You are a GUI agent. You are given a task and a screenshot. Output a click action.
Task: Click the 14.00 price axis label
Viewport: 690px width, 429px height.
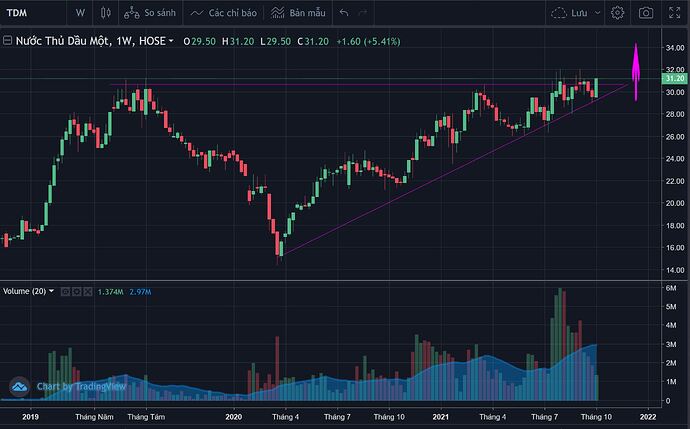click(675, 270)
